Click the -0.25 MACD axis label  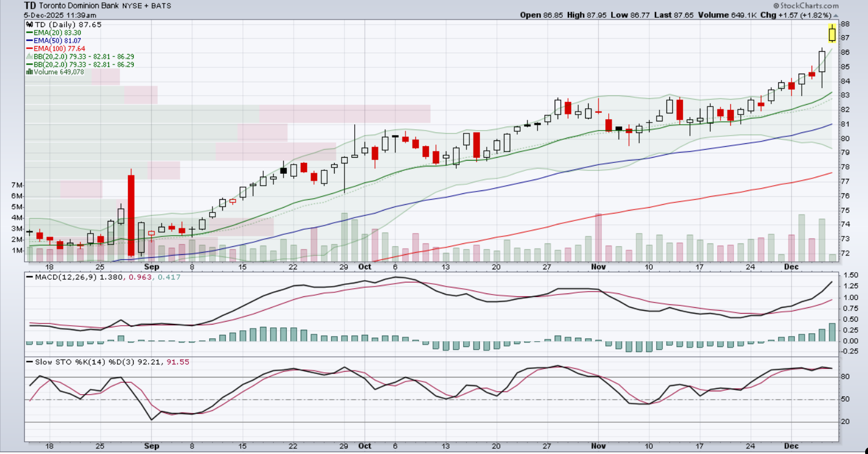(x=850, y=352)
